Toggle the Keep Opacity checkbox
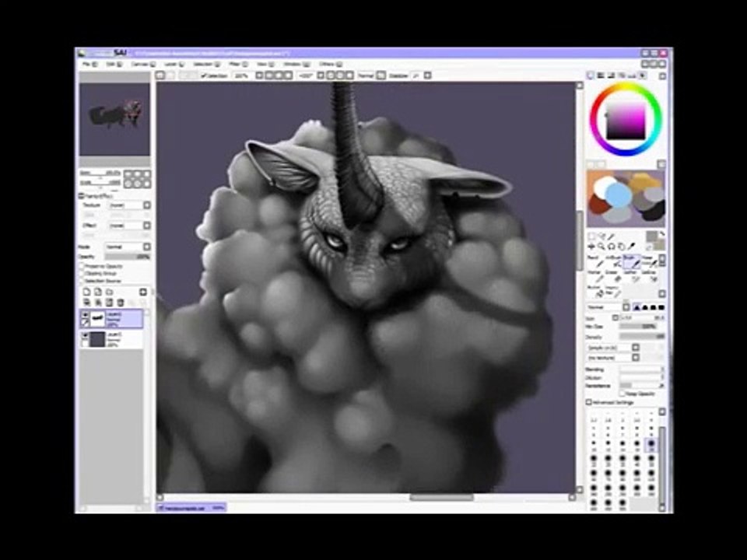Screen dimensions: 747x560 point(622,394)
